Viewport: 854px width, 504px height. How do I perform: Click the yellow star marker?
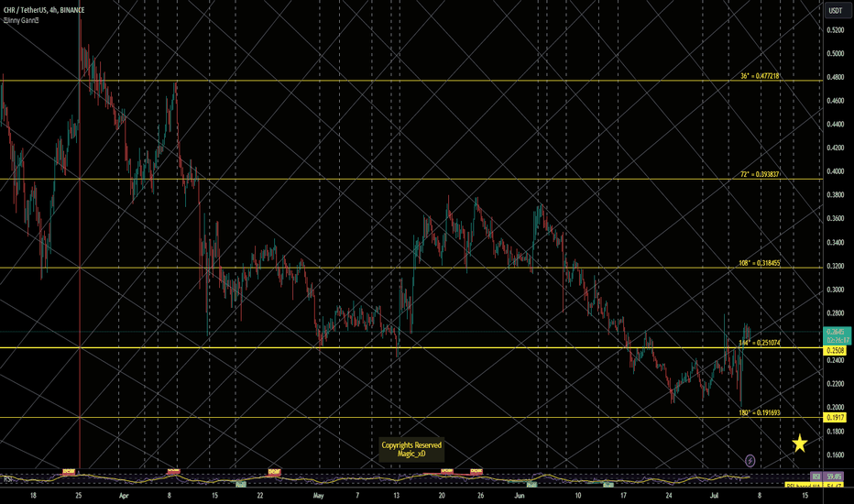[x=800, y=444]
